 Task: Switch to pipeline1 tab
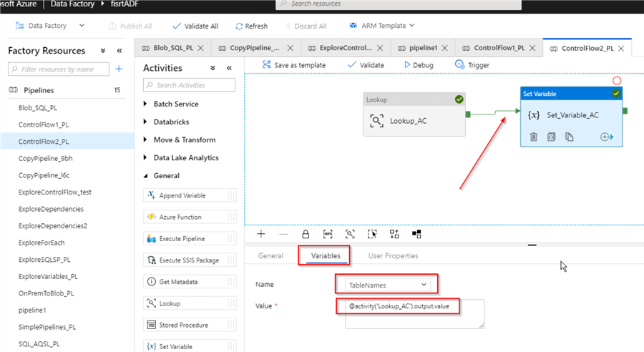point(423,48)
